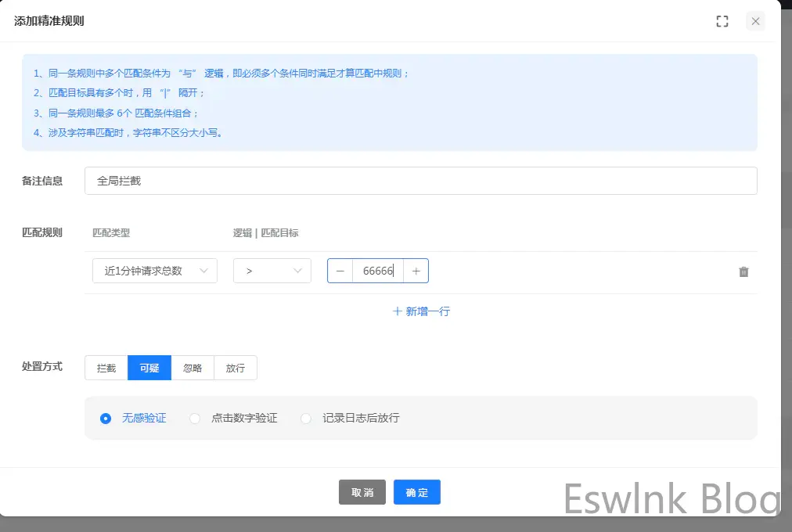Image resolution: width=792 pixels, height=532 pixels.
Task: Click the chevron arrow of match type select
Action: click(204, 271)
